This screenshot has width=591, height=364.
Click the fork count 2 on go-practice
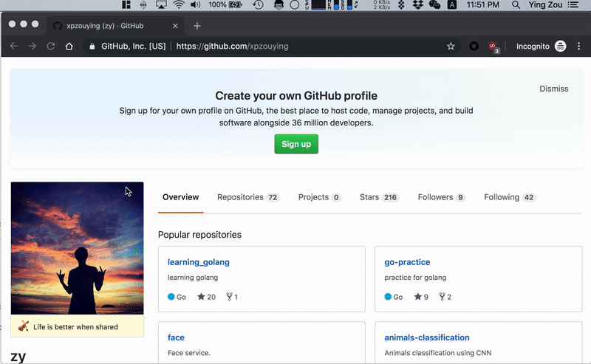445,297
